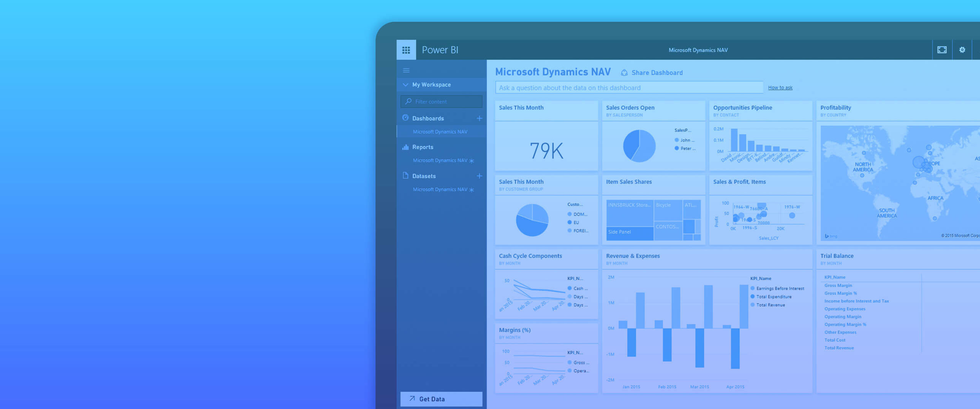The height and width of the screenshot is (409, 980).
Task: Select the Dashboards section heading
Action: point(428,118)
